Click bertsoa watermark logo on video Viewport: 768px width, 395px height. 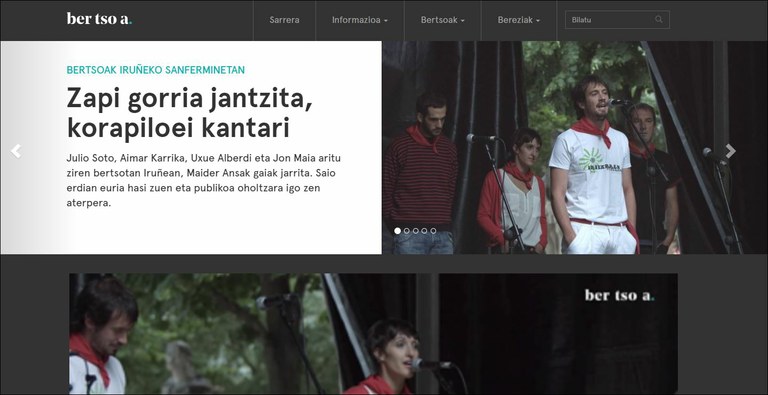coord(620,295)
